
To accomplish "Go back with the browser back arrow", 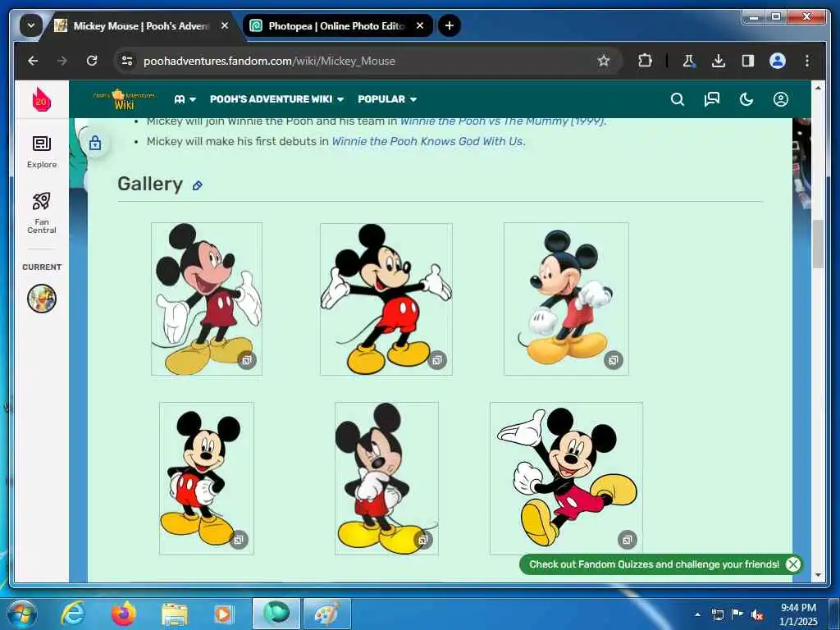I will click(x=33, y=61).
